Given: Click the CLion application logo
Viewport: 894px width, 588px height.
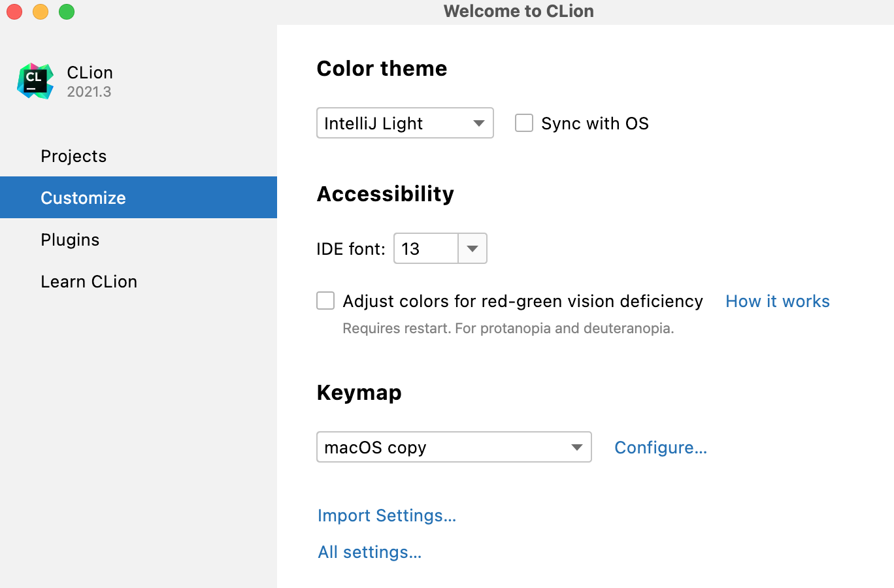Looking at the screenshot, I should [36, 80].
